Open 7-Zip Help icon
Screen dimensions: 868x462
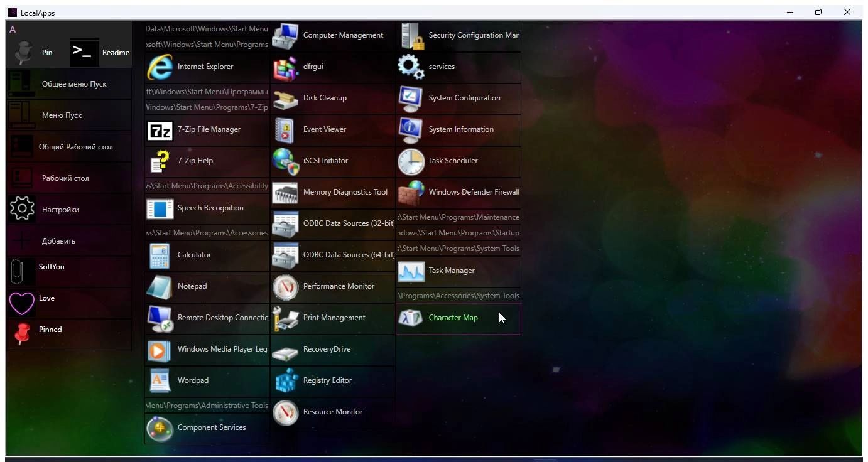tap(160, 161)
